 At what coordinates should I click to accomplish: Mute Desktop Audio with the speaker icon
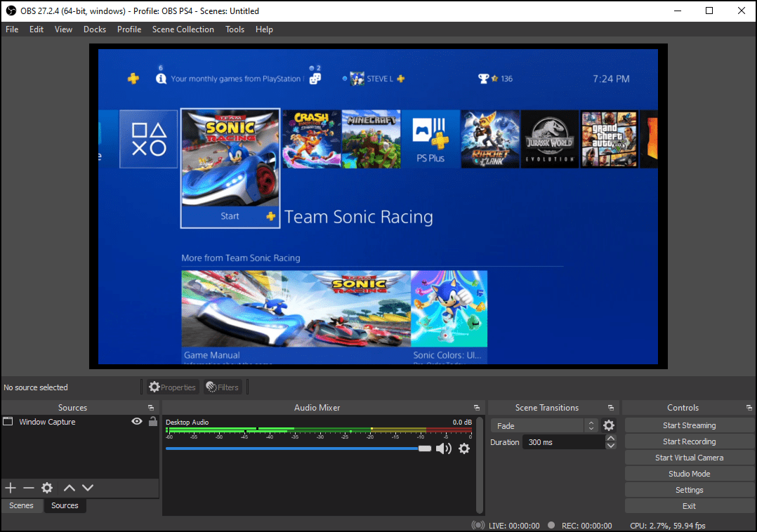tap(444, 448)
